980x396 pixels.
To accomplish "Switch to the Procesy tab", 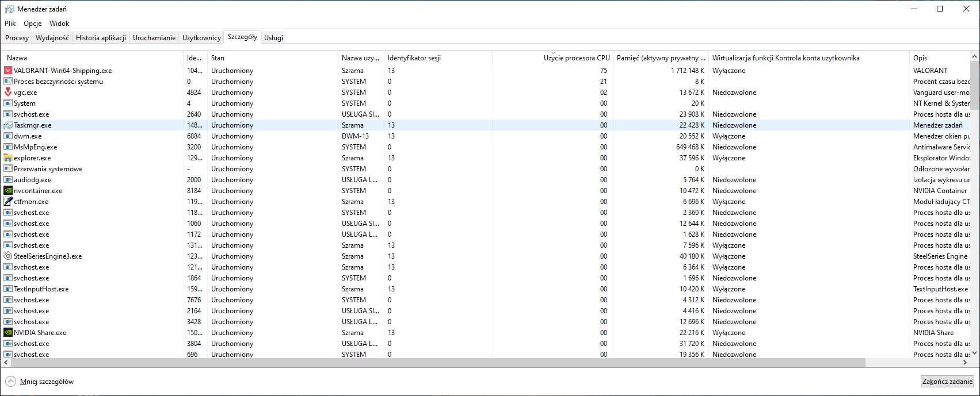I will (17, 38).
